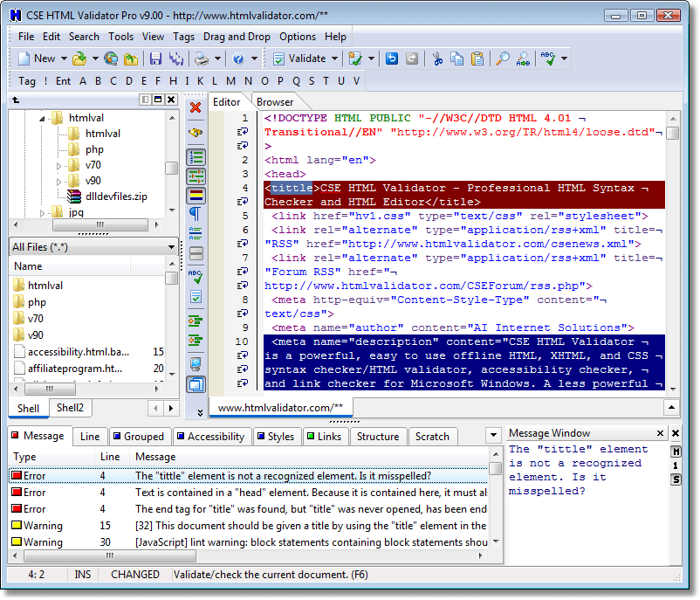Open the New dropdown arrow
Screen dimensions: 700x600
point(64,59)
